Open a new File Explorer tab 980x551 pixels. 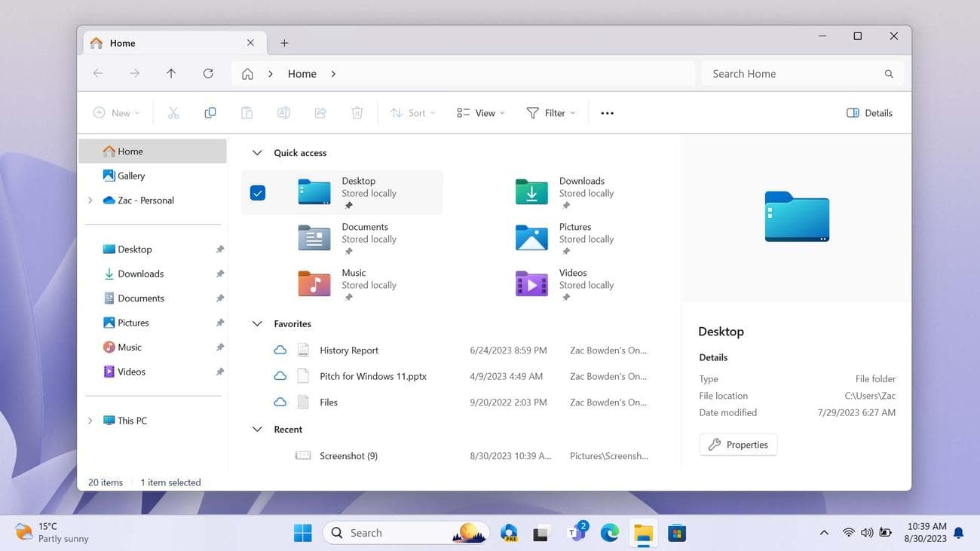pos(284,43)
